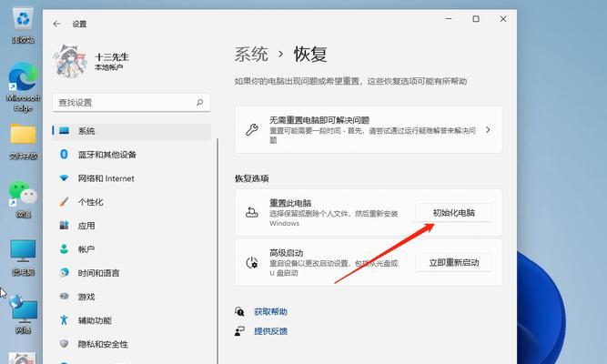Open the Bluetooth (蓝牙和其他设备) sidebar item
607x364 pixels.
[x=132, y=155]
